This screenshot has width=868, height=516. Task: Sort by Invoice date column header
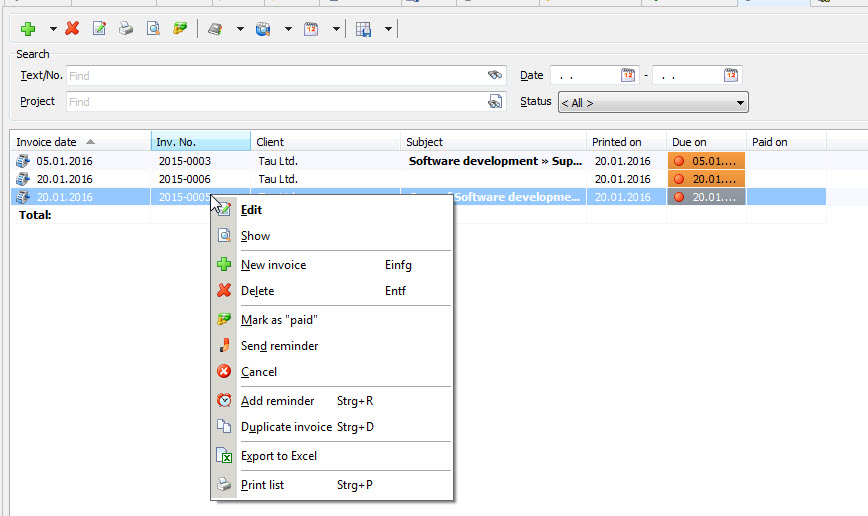(x=80, y=142)
